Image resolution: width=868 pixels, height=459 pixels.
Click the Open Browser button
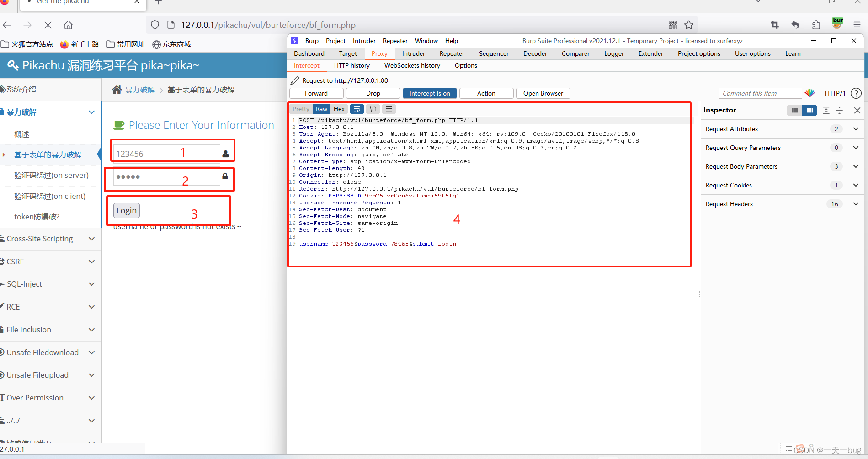543,93
